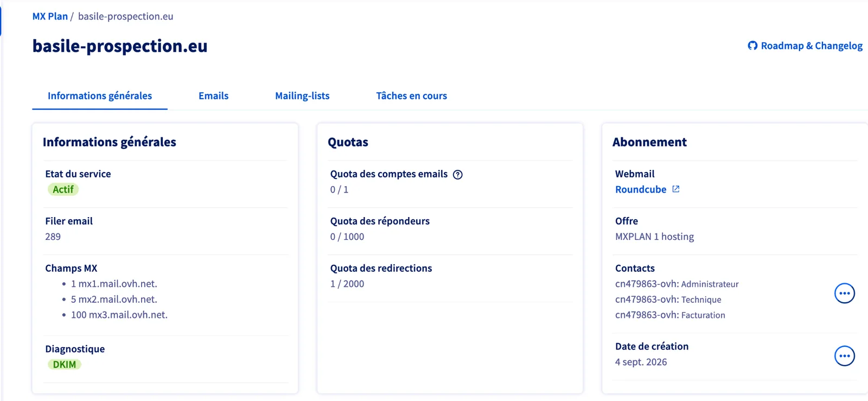The width and height of the screenshot is (868, 401).
Task: Click the MXPLAN 1 hosting offer text
Action: tap(654, 237)
